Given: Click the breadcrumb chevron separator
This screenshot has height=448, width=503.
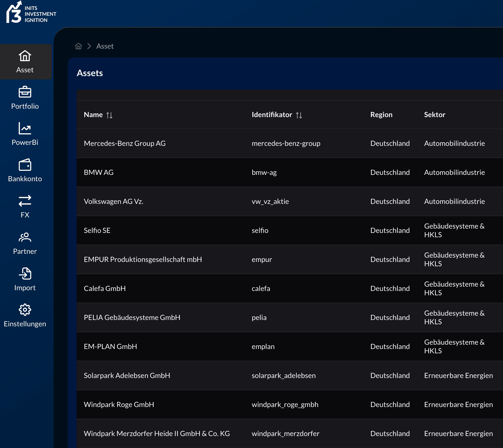Looking at the screenshot, I should [x=89, y=46].
